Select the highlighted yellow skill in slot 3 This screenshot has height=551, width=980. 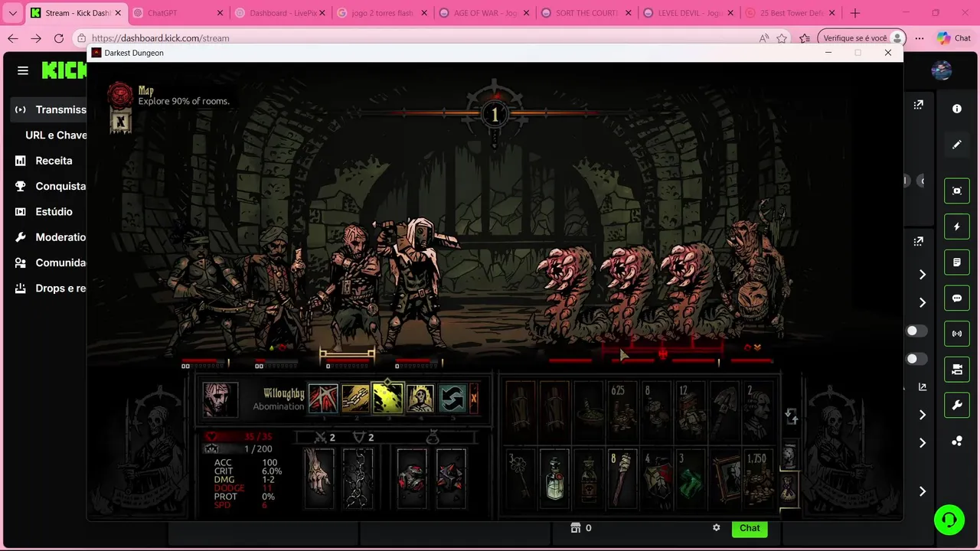pyautogui.click(x=387, y=398)
